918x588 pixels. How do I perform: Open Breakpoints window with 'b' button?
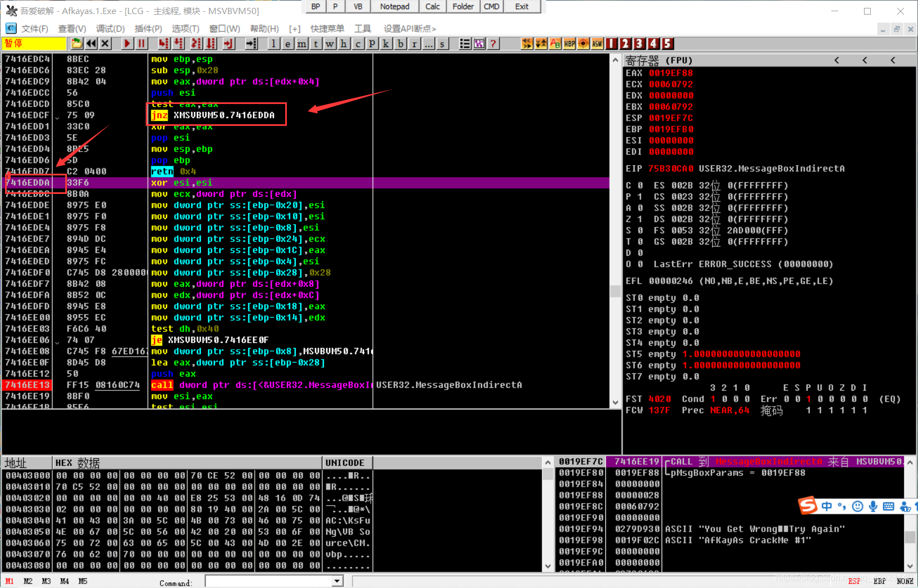tap(400, 43)
